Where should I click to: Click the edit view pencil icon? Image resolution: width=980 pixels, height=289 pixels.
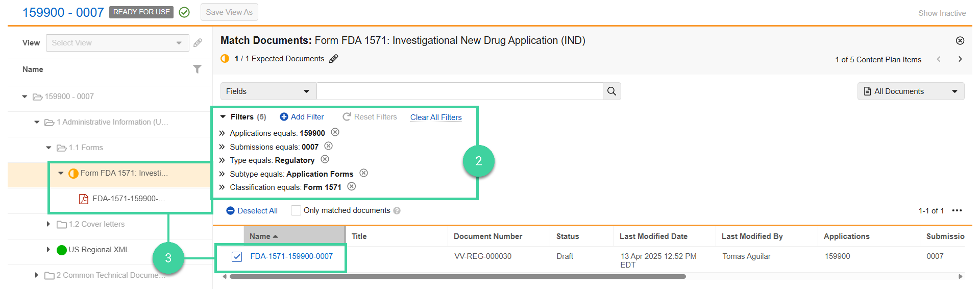point(198,43)
